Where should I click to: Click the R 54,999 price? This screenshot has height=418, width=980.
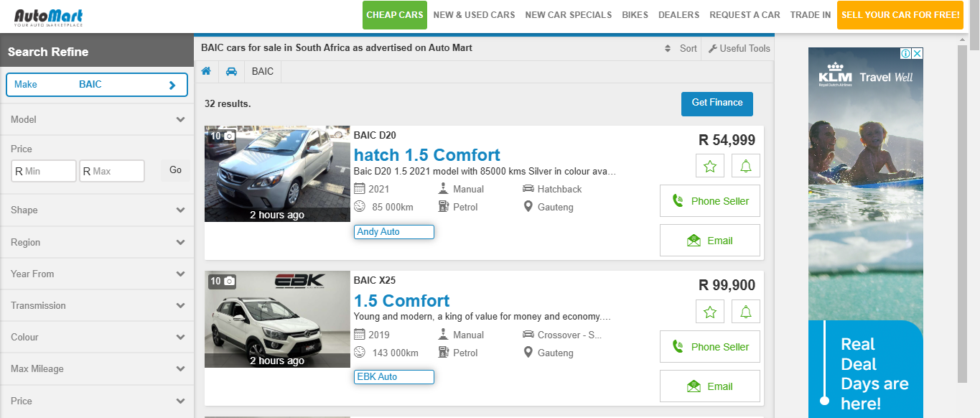727,140
